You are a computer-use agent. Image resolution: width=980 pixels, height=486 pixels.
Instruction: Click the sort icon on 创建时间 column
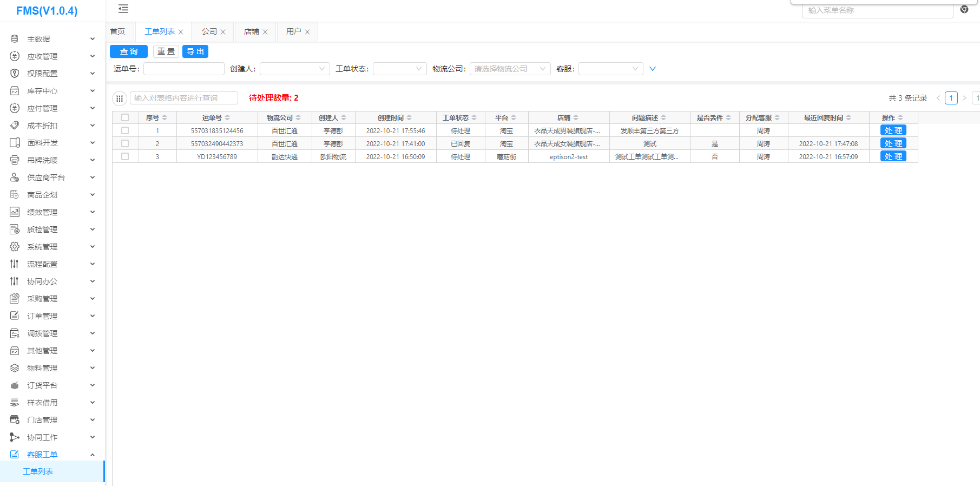[x=409, y=118]
